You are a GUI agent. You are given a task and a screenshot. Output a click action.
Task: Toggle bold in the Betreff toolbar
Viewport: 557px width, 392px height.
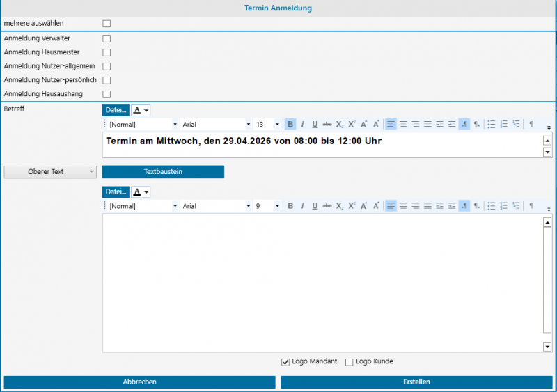(290, 124)
